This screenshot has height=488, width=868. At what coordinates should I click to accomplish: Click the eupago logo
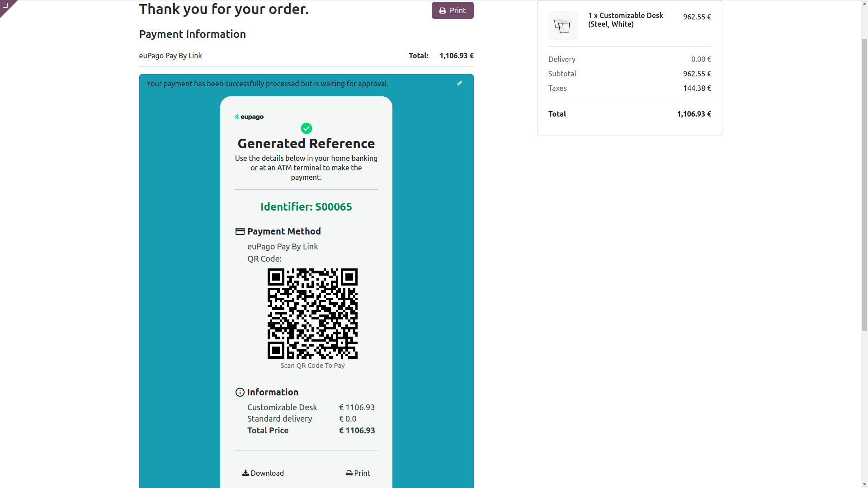click(x=249, y=117)
